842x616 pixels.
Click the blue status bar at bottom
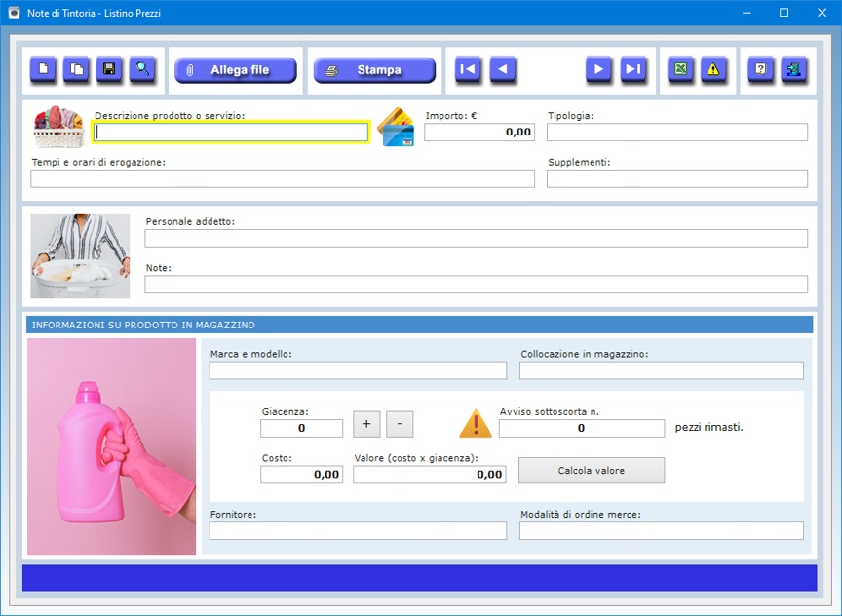point(419,578)
